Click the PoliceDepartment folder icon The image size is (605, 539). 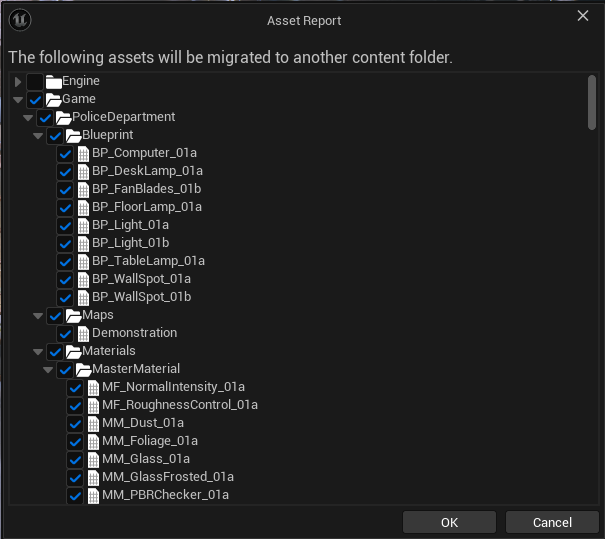pos(64,117)
